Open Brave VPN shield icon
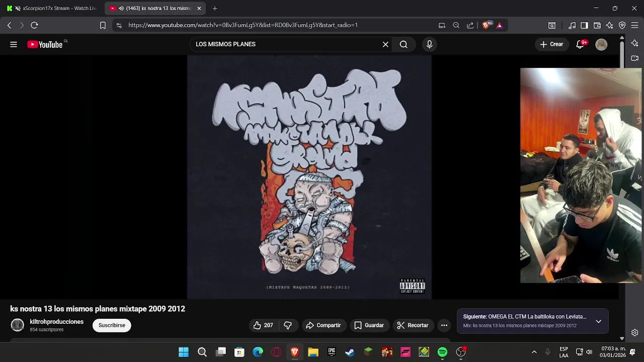Viewport: 644px width, 362px height. tap(622, 25)
